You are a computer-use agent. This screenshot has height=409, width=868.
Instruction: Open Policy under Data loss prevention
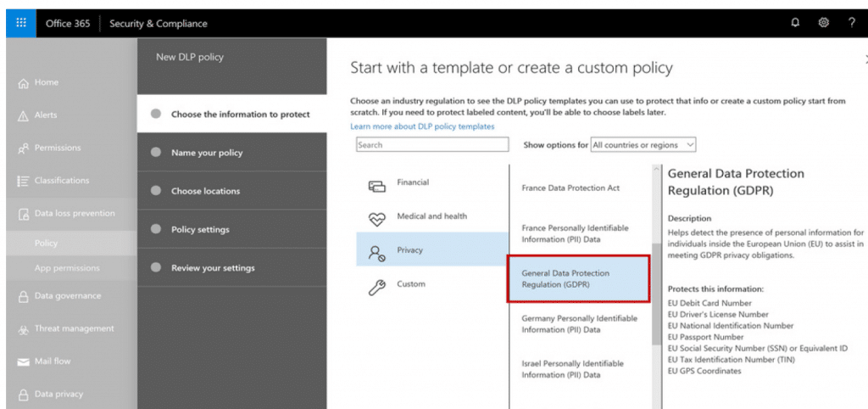[46, 244]
